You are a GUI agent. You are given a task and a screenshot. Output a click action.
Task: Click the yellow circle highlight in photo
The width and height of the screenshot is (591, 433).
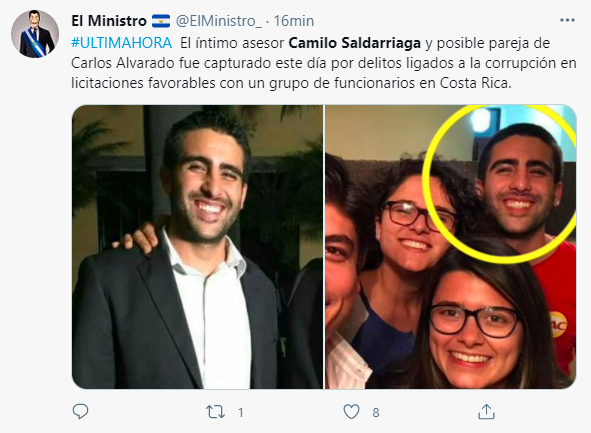[x=499, y=184]
